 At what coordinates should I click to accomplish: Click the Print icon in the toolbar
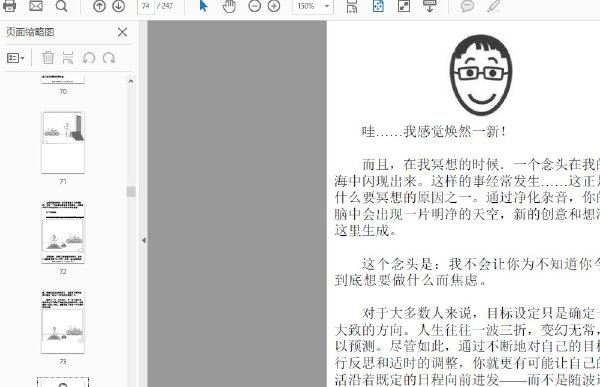tap(9, 6)
